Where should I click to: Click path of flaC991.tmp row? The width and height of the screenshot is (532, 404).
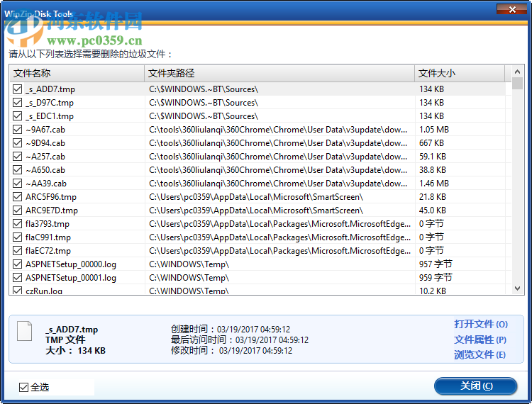(280, 237)
